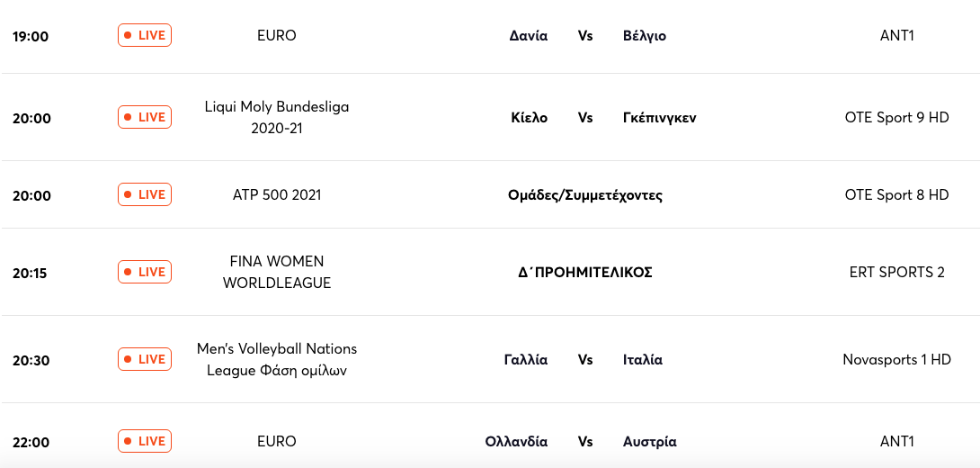Select Liqui Moly Bundesliga 2020-21 competition
This screenshot has height=468, width=980.
277,118
